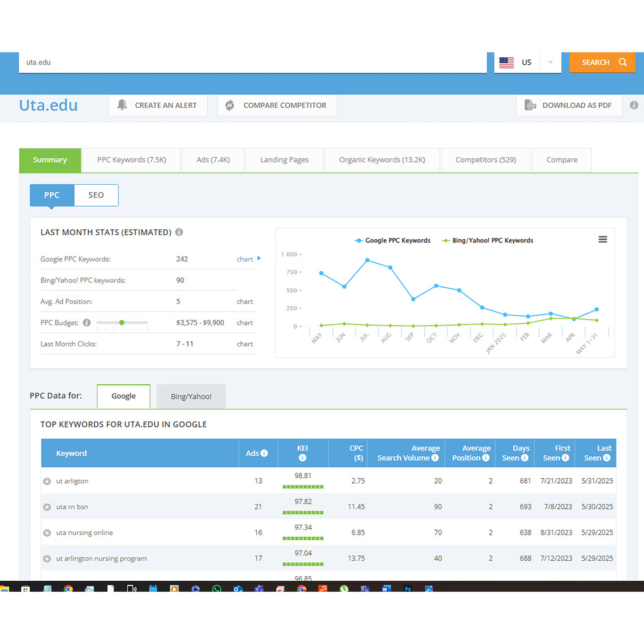
Task: Click info icon under KEI header
Action: 302,458
